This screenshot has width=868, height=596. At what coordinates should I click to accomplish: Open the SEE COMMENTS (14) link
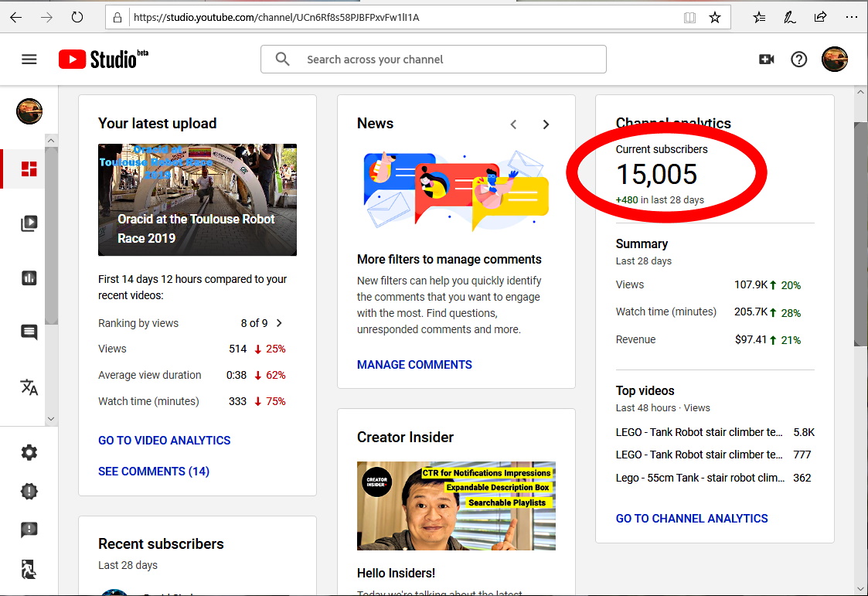154,472
